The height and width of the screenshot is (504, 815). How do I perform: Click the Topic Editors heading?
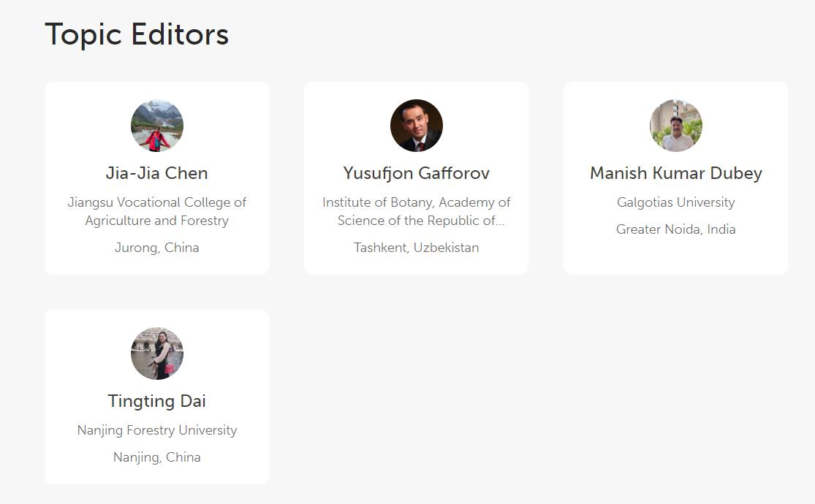point(137,34)
